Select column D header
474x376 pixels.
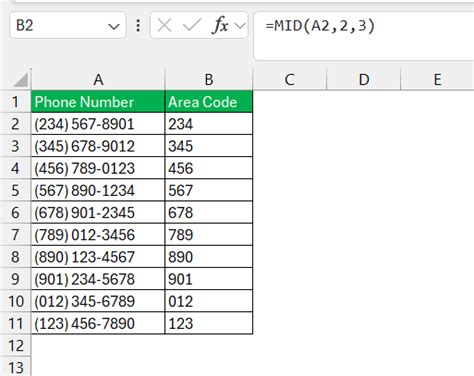pyautogui.click(x=364, y=80)
